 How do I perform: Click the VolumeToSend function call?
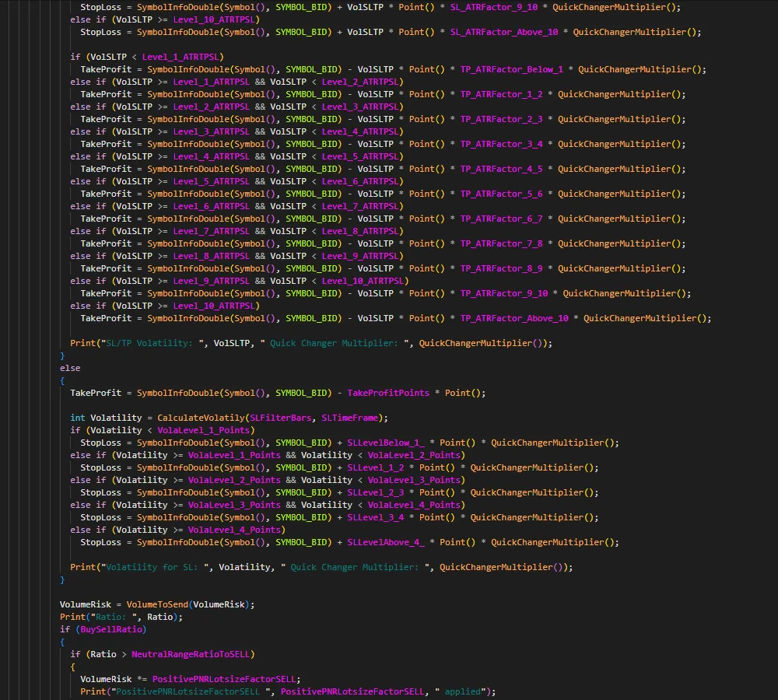156,604
